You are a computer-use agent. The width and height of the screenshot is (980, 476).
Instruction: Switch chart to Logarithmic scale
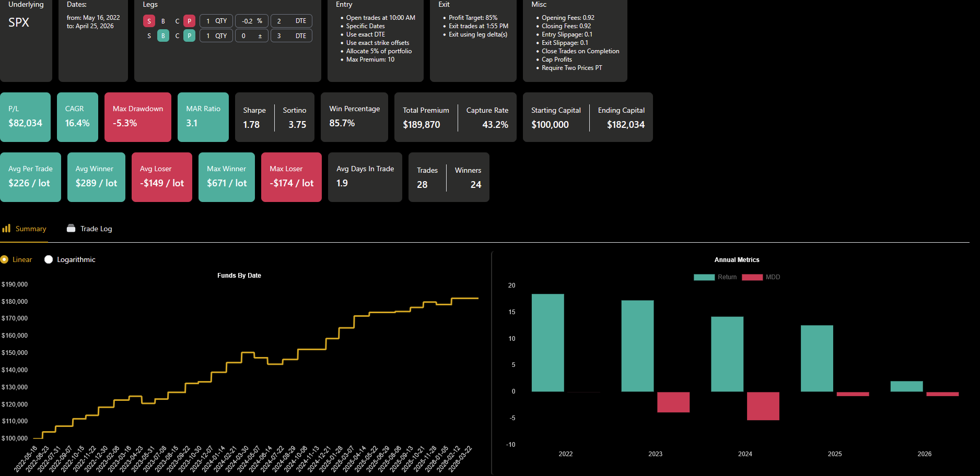coord(49,259)
